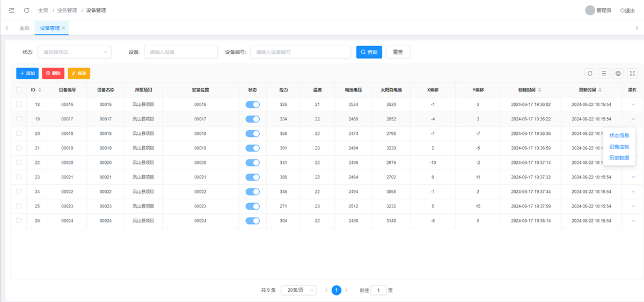Click the red 删除 button

[x=53, y=73]
